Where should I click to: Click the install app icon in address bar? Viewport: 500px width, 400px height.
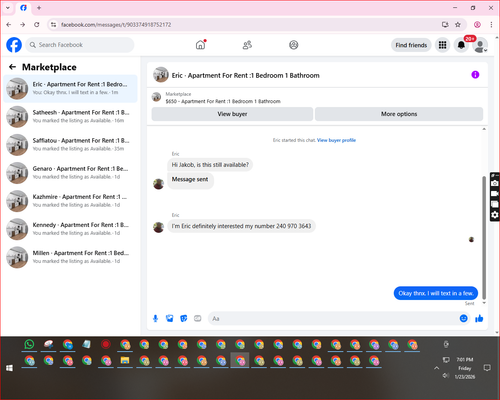pos(445,25)
